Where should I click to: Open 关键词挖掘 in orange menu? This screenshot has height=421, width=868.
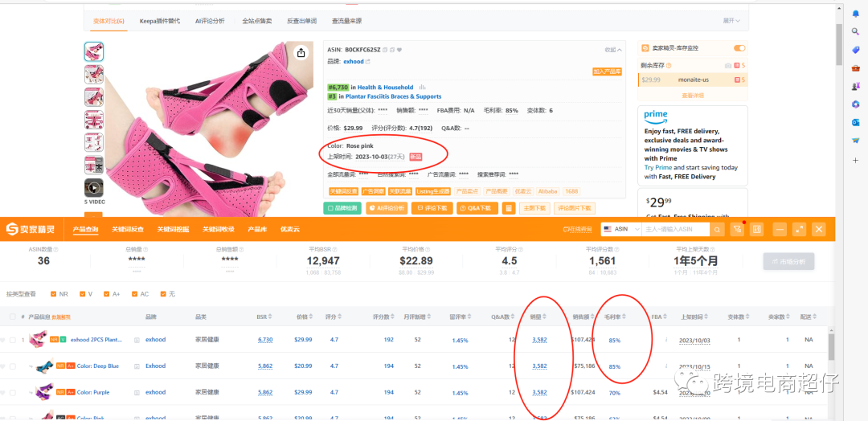click(x=173, y=230)
